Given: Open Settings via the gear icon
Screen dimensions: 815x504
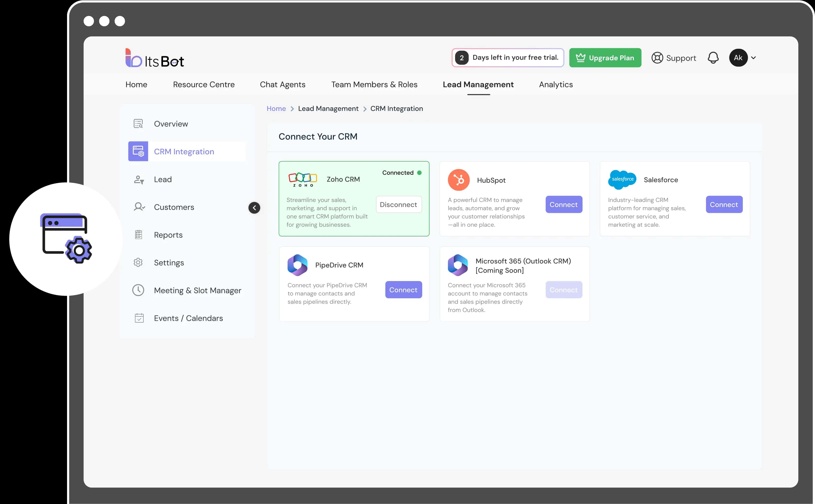Looking at the screenshot, I should tap(138, 263).
